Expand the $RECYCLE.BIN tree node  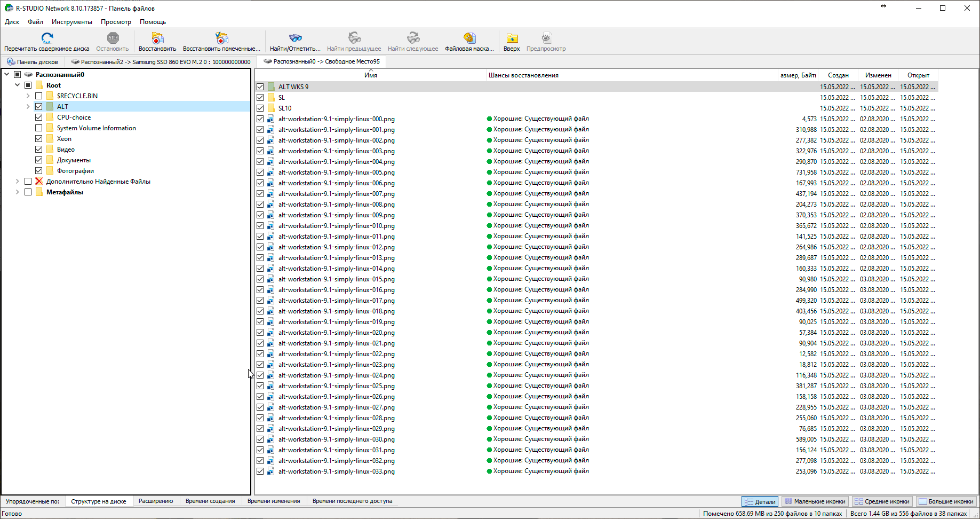click(28, 96)
